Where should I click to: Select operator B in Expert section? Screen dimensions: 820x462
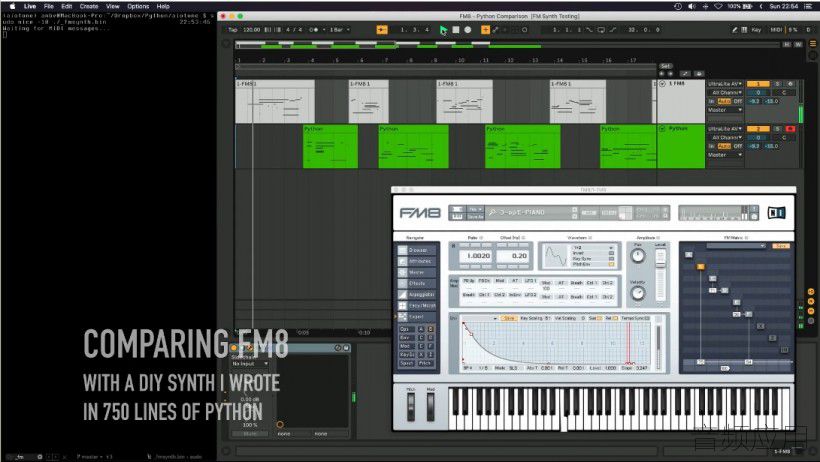(430, 329)
